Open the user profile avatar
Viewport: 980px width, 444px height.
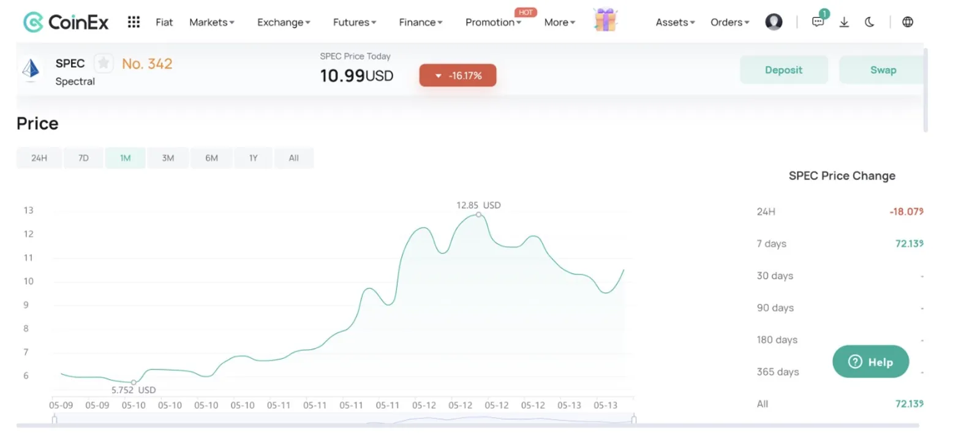[x=774, y=22]
